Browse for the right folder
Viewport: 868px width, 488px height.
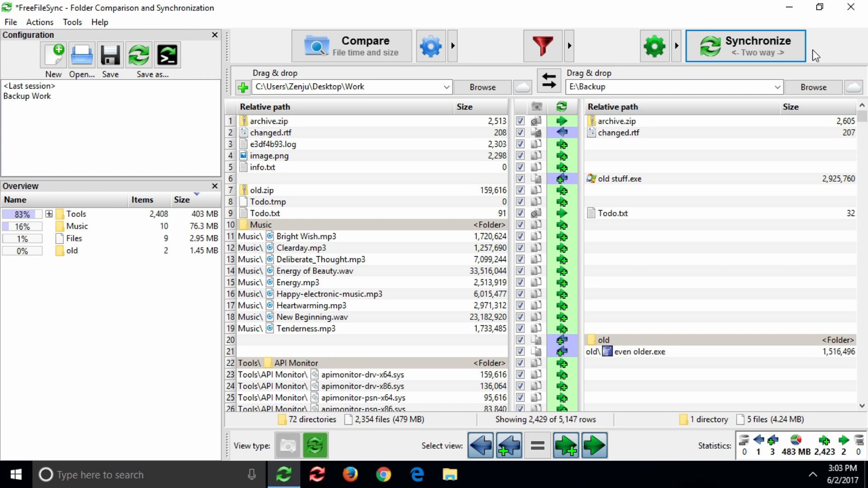tap(813, 87)
